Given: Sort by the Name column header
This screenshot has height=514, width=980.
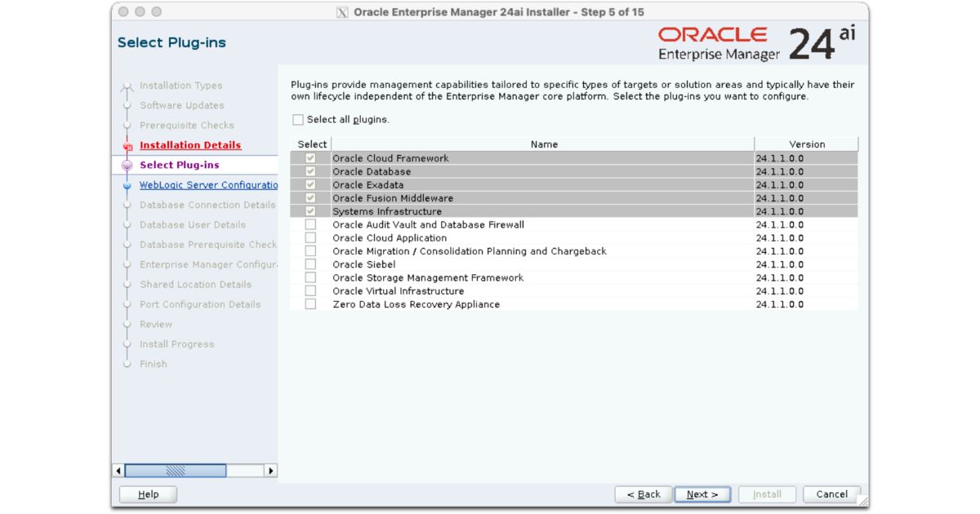Looking at the screenshot, I should click(543, 144).
